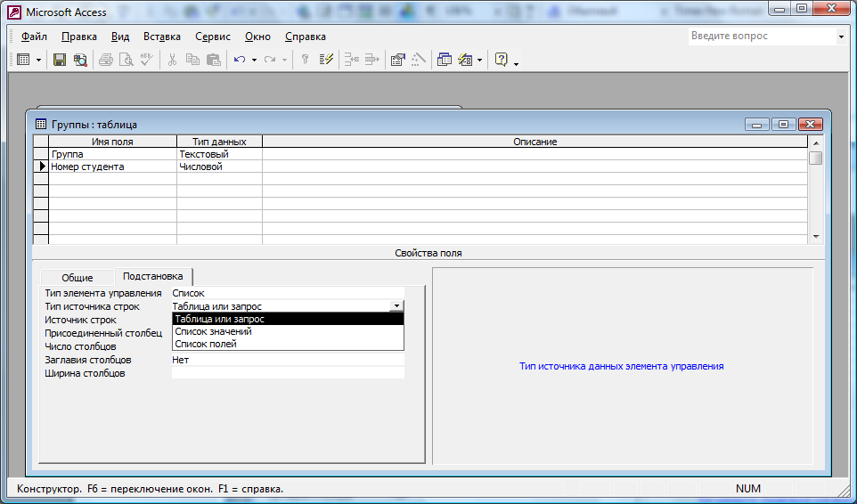Viewport: 857px width, 504px height.
Task: Click the Заглавия столбцов value Нет
Action: click(x=288, y=360)
